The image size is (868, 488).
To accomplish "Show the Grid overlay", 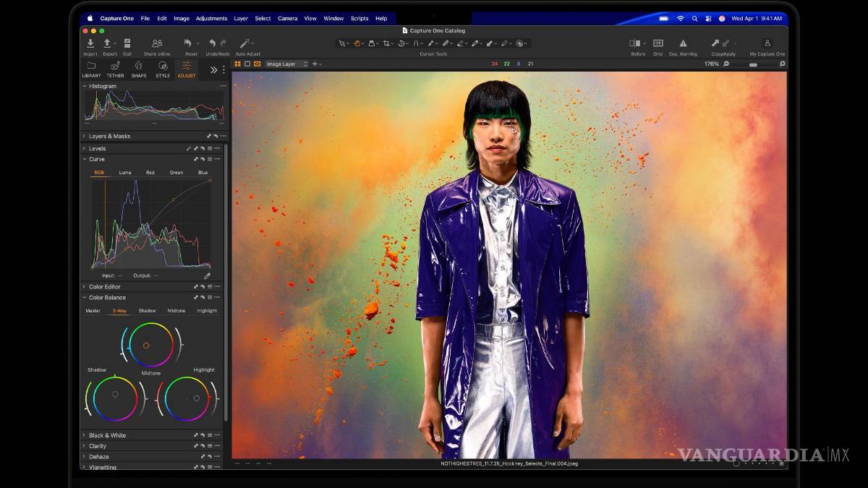I will pos(658,44).
